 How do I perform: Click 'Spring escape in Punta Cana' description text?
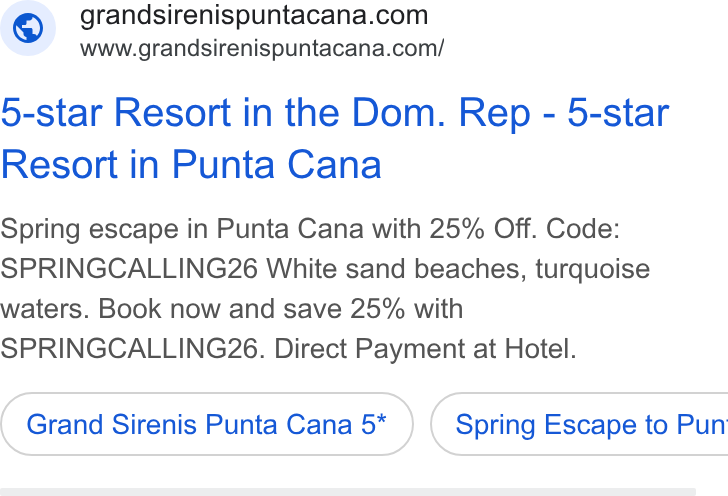[x=182, y=229]
